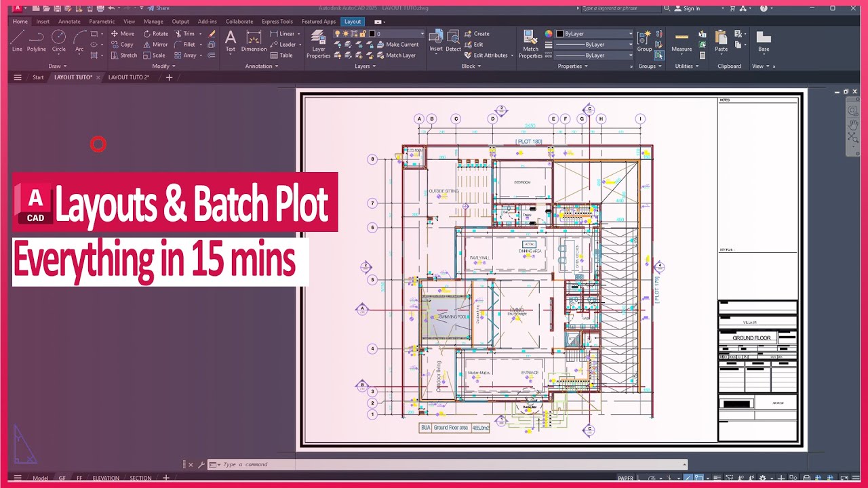Select the Rotate tool
The image size is (868, 488).
click(155, 33)
